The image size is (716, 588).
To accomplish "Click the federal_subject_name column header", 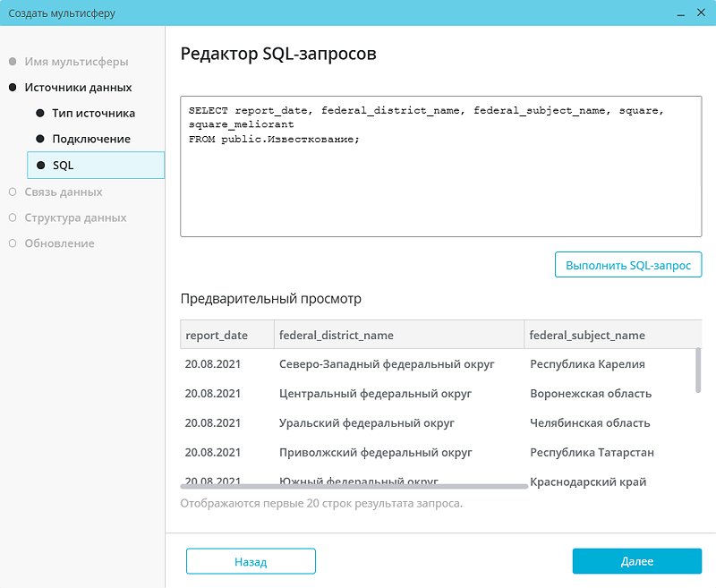I will [x=587, y=336].
